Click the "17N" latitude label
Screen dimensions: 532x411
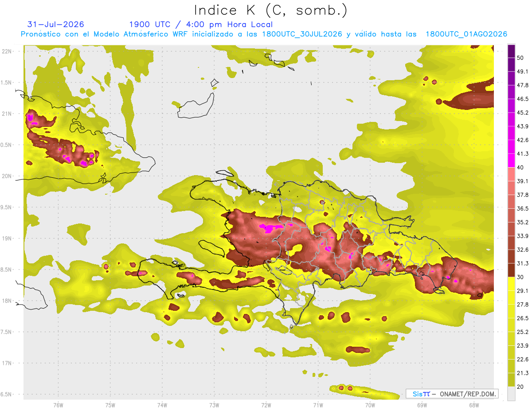[x=7, y=363]
